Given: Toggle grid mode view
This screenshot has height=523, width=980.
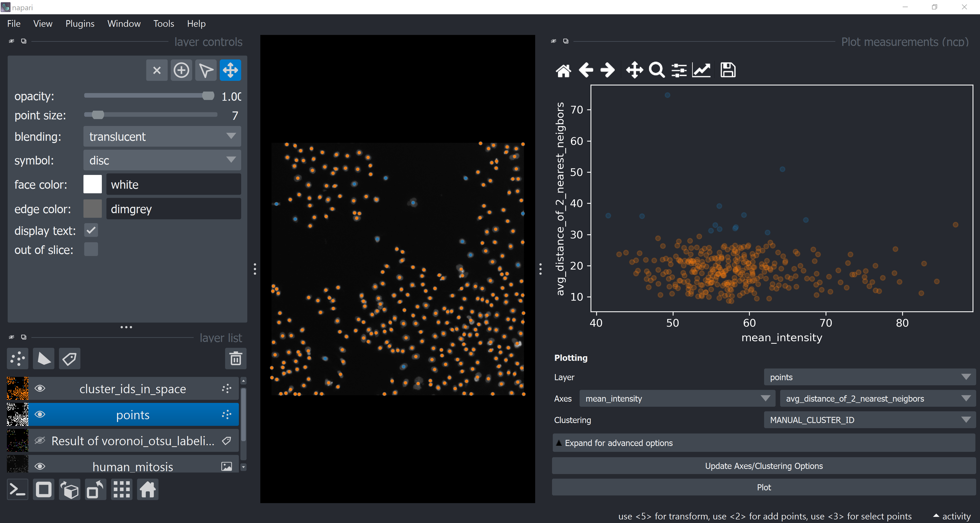Looking at the screenshot, I should pos(122,490).
